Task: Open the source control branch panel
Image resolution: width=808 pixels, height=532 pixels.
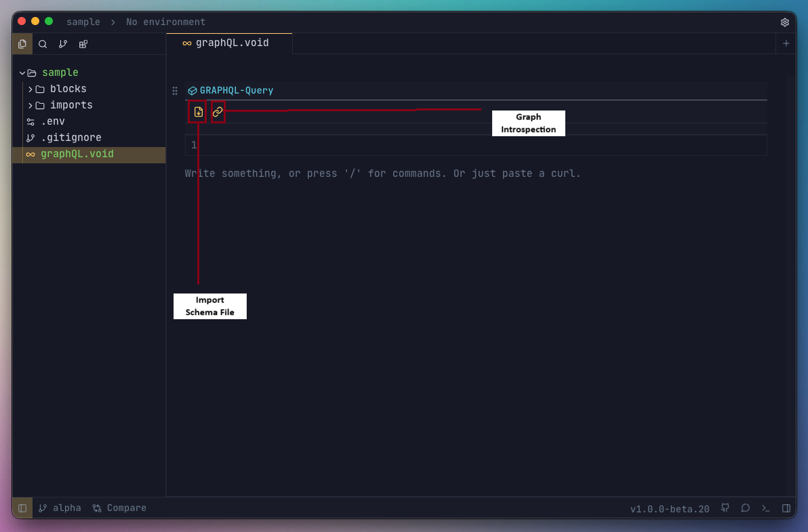Action: point(63,44)
